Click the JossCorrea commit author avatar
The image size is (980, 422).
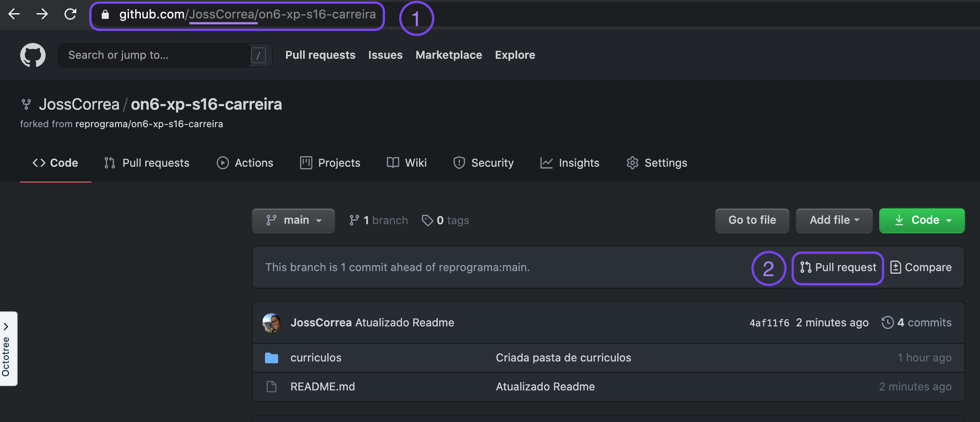pyautogui.click(x=272, y=323)
